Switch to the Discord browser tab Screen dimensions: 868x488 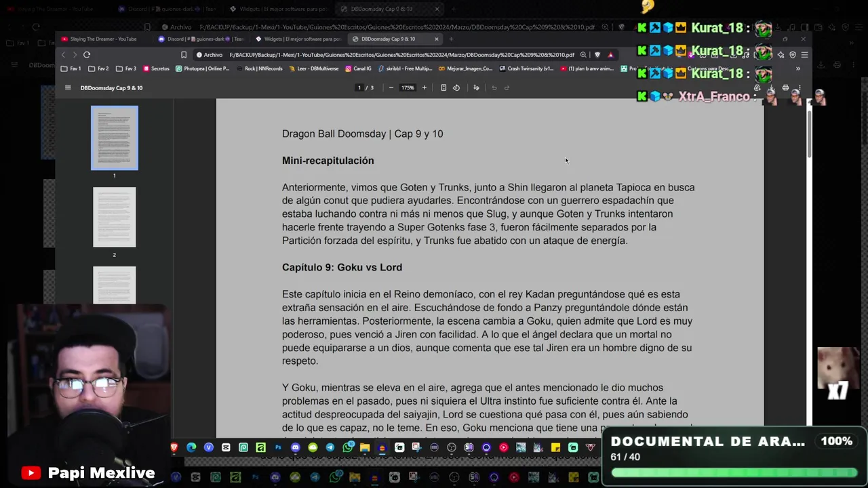[200, 39]
